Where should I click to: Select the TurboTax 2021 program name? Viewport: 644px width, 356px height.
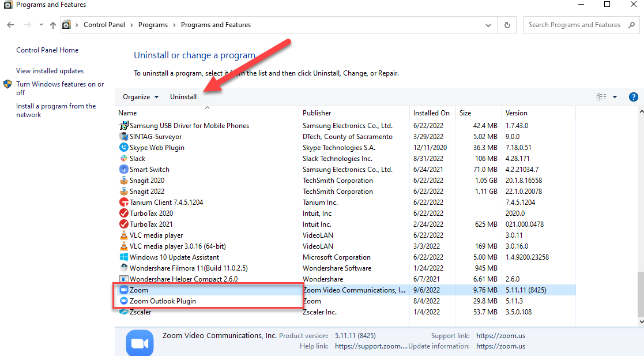[x=151, y=224]
